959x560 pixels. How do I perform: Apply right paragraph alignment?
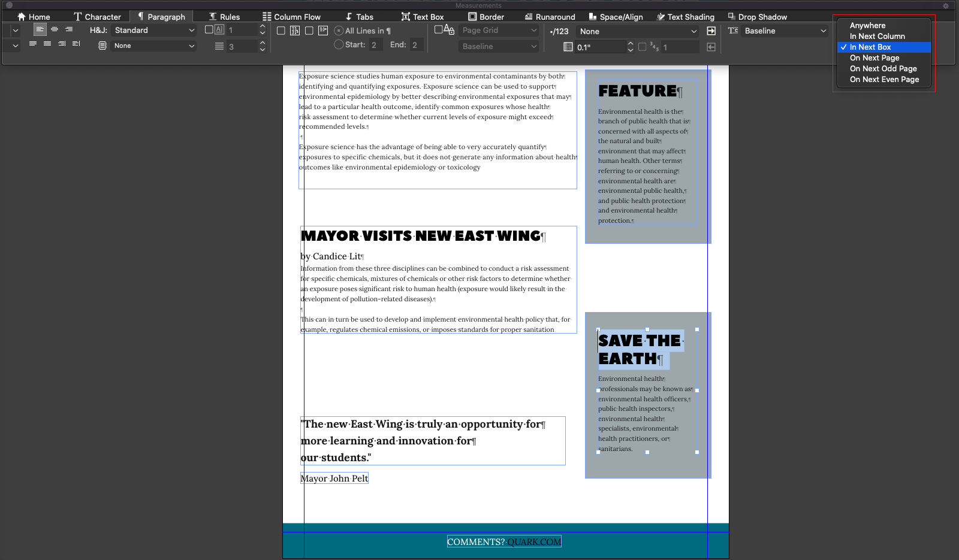click(69, 29)
